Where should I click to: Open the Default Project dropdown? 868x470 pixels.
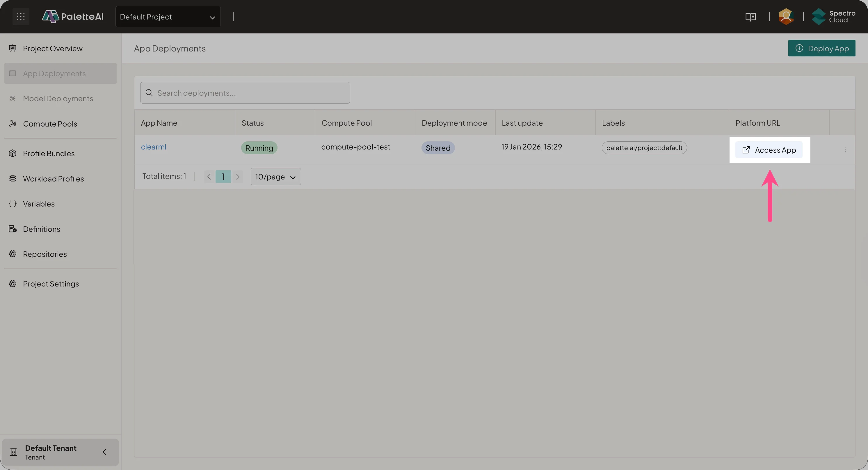[x=168, y=17]
